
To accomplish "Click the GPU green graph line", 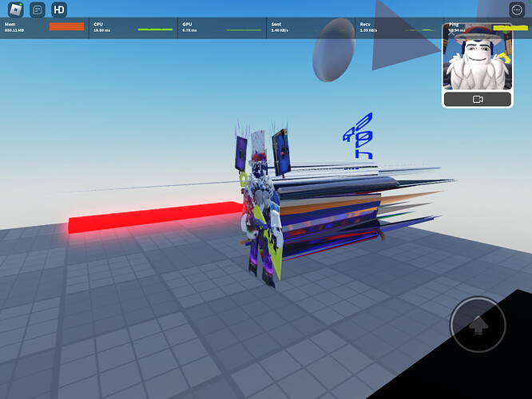I will tap(244, 30).
